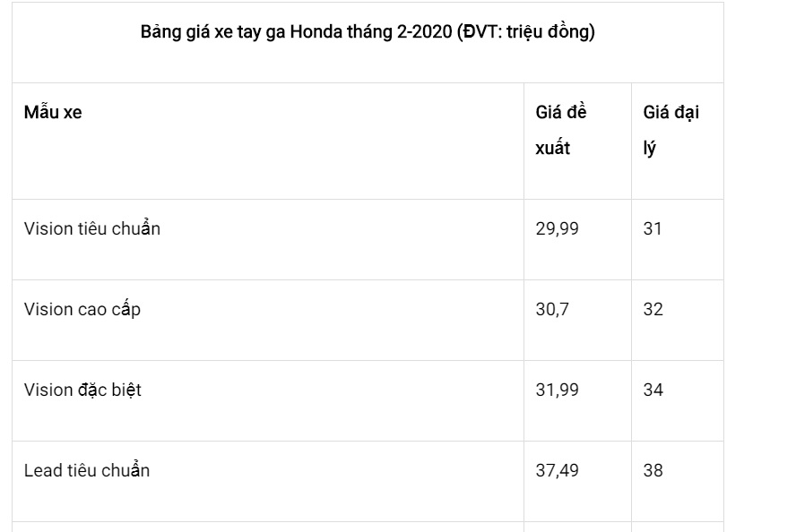Image resolution: width=796 pixels, height=532 pixels.
Task: Click the suggested price 37,49
Action: [558, 470]
